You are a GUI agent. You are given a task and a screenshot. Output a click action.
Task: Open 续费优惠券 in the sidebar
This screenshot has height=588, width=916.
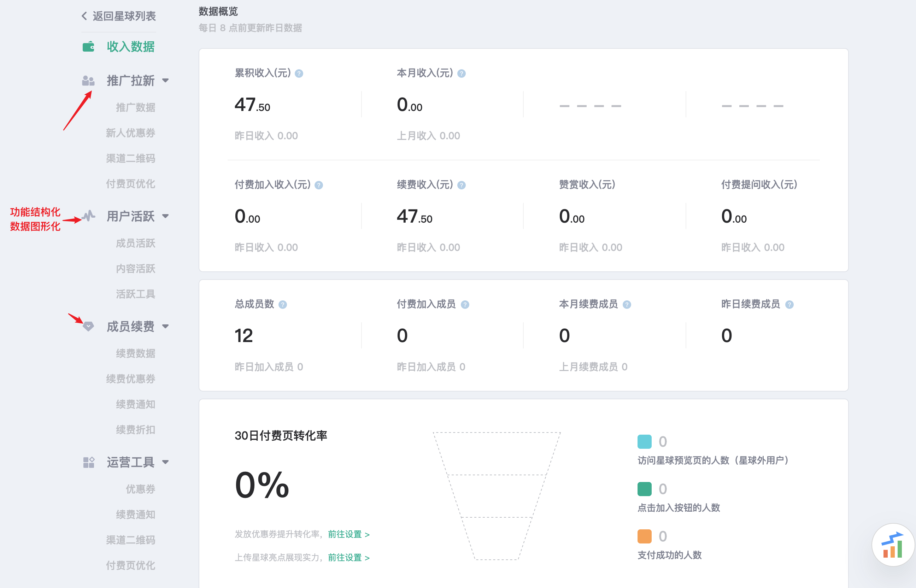[x=131, y=379]
